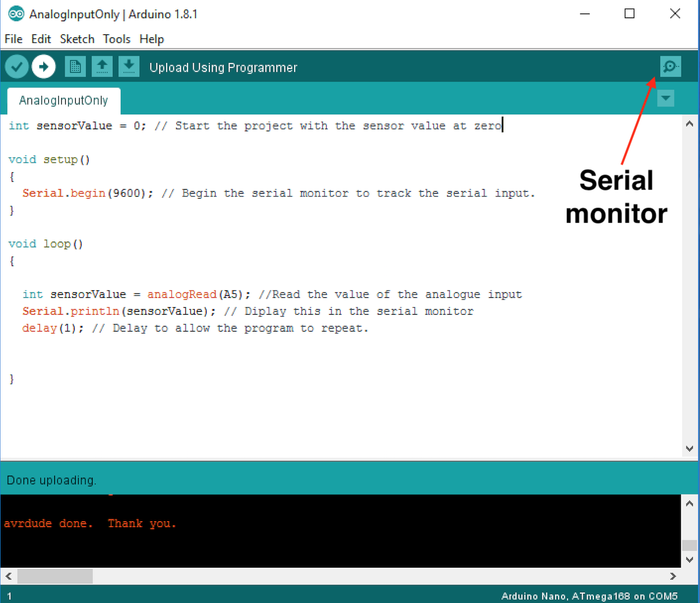Image resolution: width=700 pixels, height=603 pixels.
Task: Click comment 'Diplay this in the serial monitor'
Action: click(x=349, y=311)
